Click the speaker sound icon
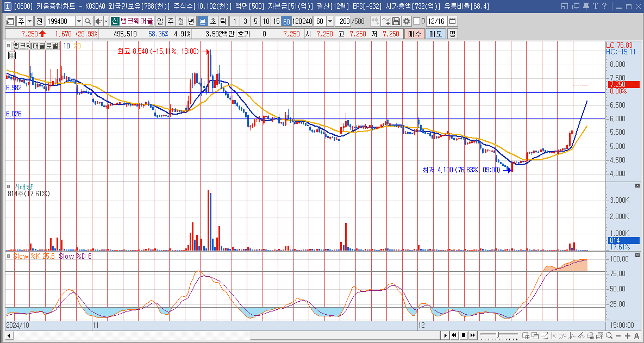This screenshot has width=644, height=343. [x=98, y=21]
